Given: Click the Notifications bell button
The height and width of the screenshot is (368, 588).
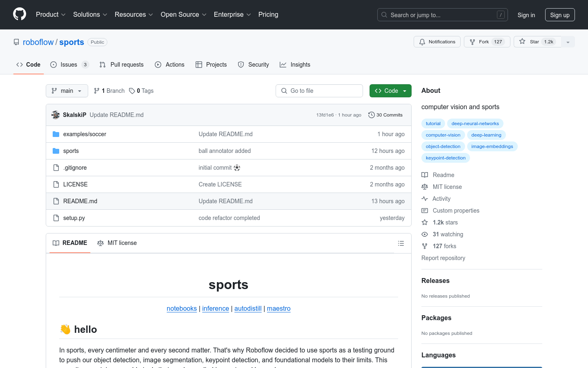Looking at the screenshot, I should tap(437, 42).
